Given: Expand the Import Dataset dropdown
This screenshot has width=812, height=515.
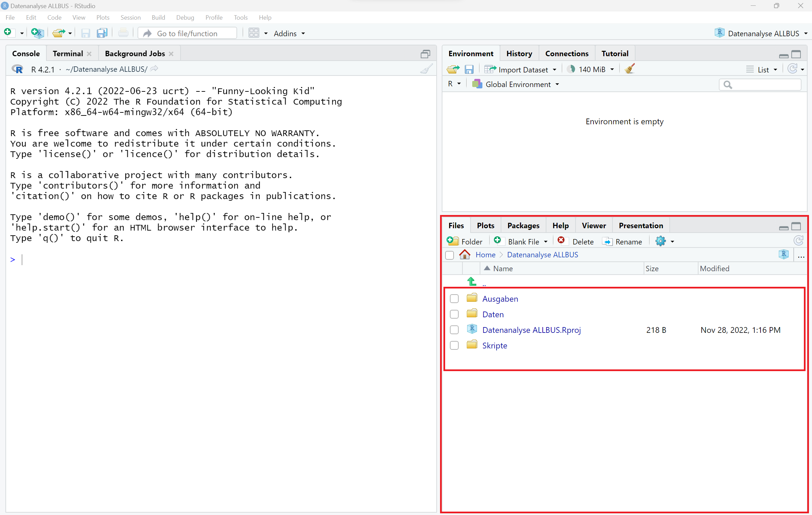Looking at the screenshot, I should coord(523,69).
